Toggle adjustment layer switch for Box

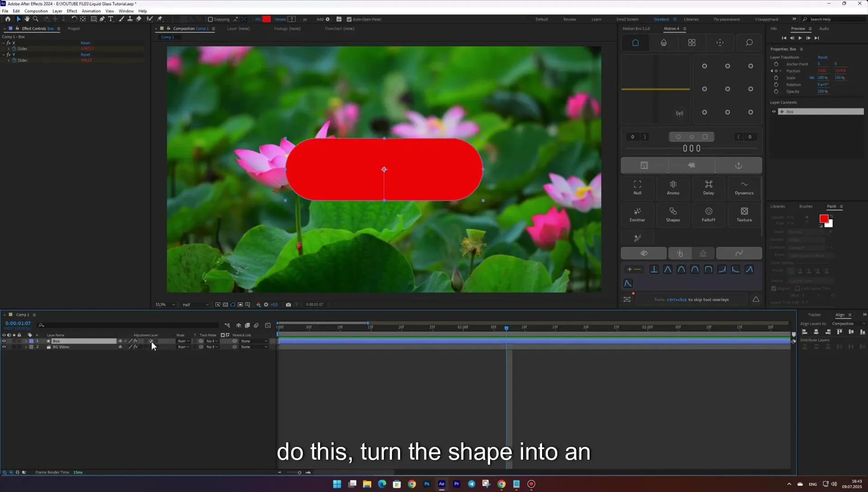point(151,341)
